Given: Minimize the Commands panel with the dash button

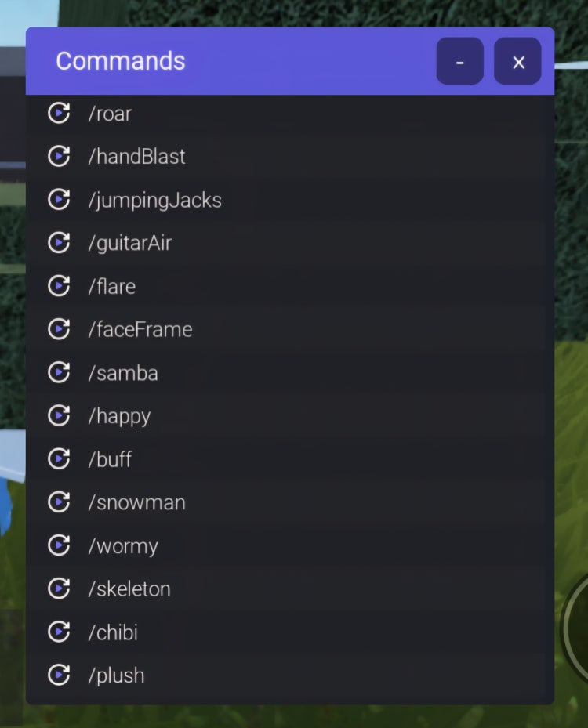Looking at the screenshot, I should tap(459, 61).
